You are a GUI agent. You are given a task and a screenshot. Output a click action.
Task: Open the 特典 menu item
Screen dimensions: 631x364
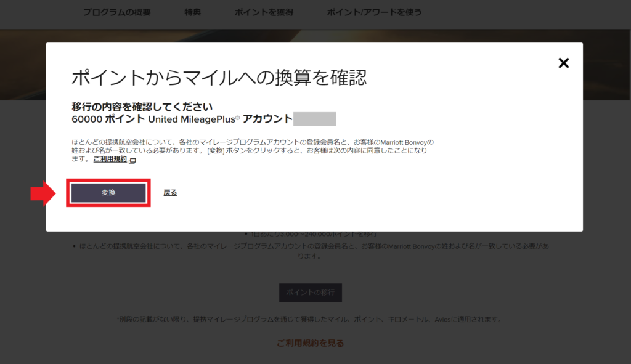pyautogui.click(x=192, y=12)
